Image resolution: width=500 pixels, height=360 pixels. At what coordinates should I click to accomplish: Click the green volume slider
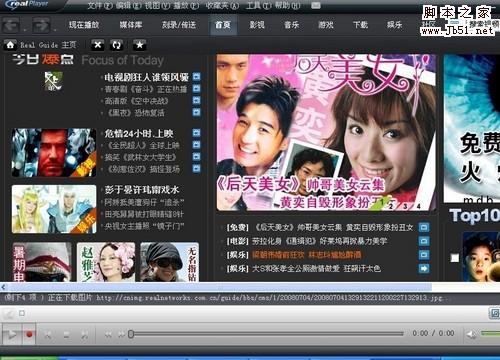click(x=490, y=333)
